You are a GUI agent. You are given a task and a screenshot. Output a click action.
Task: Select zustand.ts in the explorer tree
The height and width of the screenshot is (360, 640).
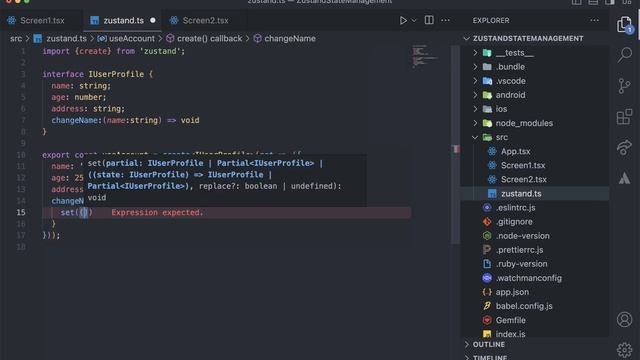click(535, 193)
